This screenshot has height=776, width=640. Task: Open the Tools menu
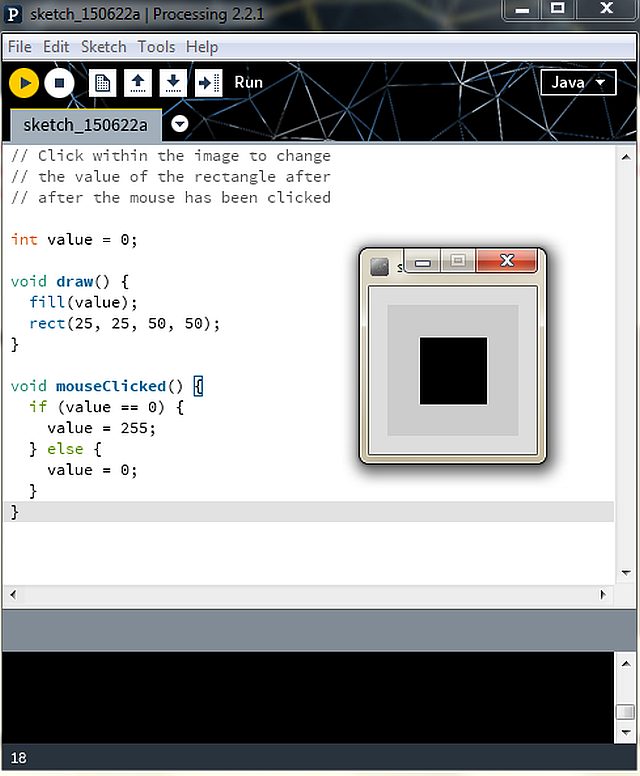click(156, 47)
